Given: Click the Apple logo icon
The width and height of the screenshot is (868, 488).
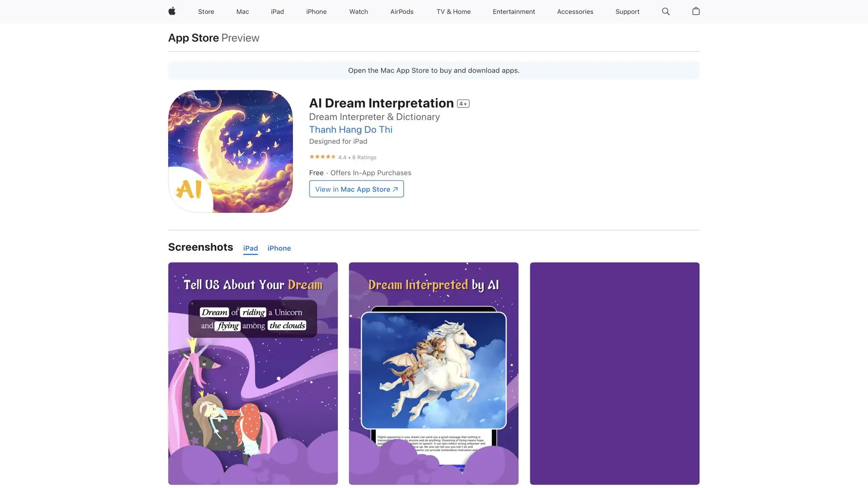Looking at the screenshot, I should 172,11.
